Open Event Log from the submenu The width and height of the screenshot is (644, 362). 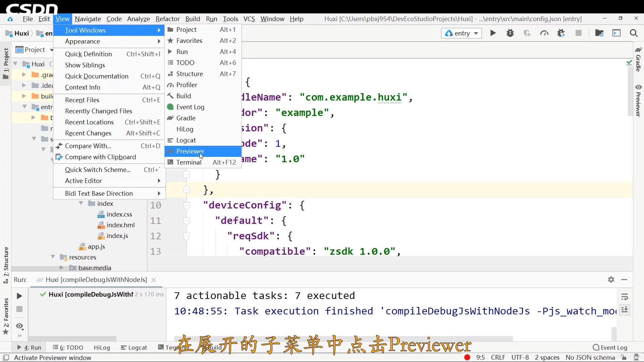[203, 107]
